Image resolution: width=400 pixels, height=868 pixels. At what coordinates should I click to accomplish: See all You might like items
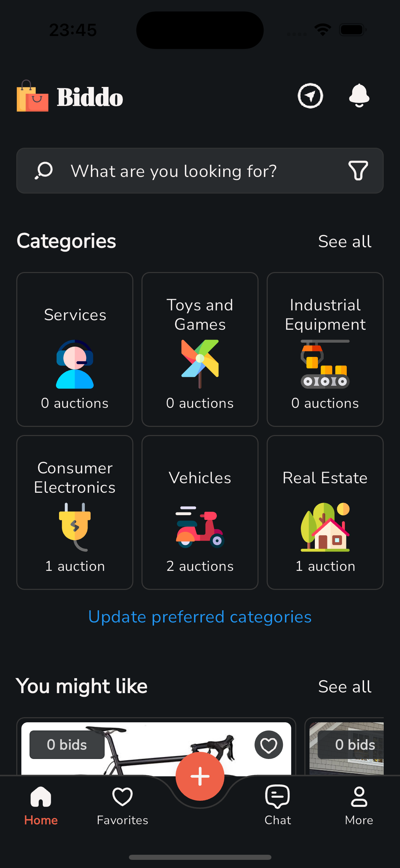345,687
